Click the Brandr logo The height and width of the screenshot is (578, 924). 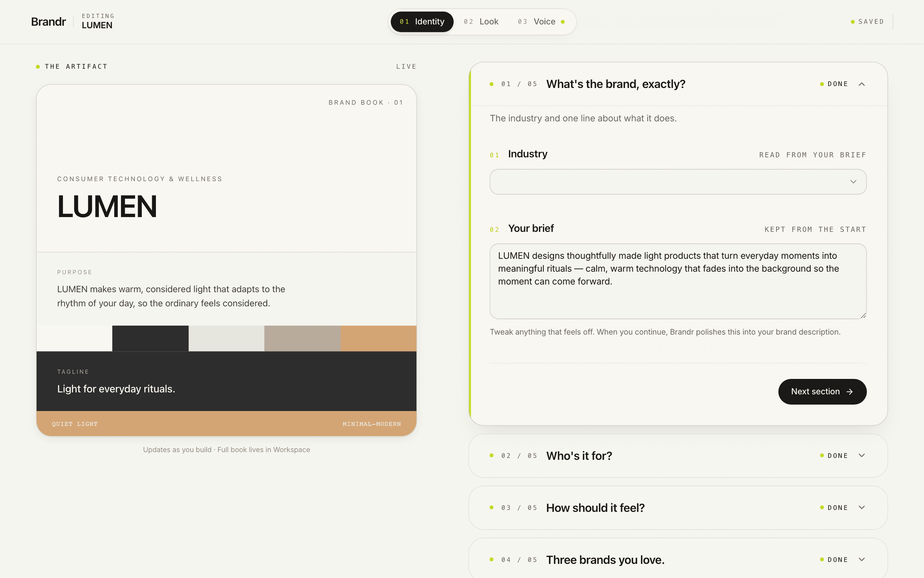pos(48,22)
